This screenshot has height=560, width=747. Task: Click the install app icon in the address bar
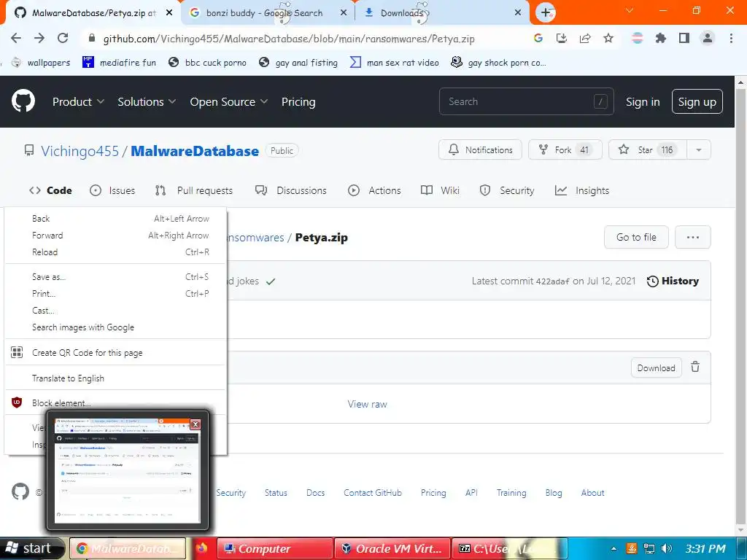coord(562,38)
